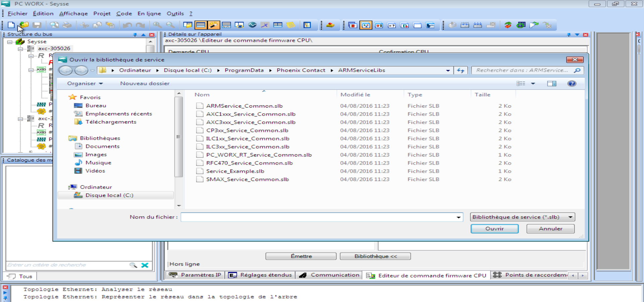Clear catalog search with green X icon
This screenshot has height=302, width=644.
(x=145, y=265)
